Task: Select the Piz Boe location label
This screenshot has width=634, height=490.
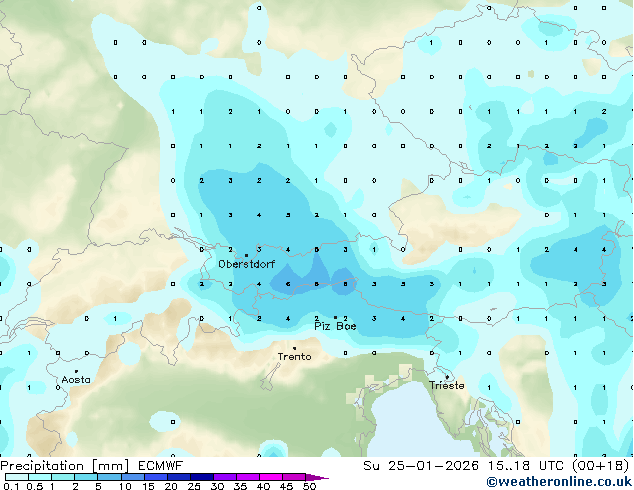Action: [x=335, y=326]
